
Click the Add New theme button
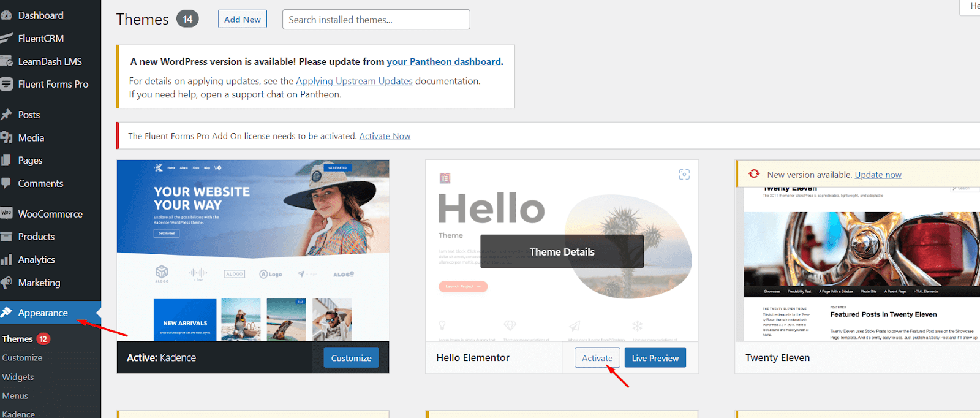[243, 19]
